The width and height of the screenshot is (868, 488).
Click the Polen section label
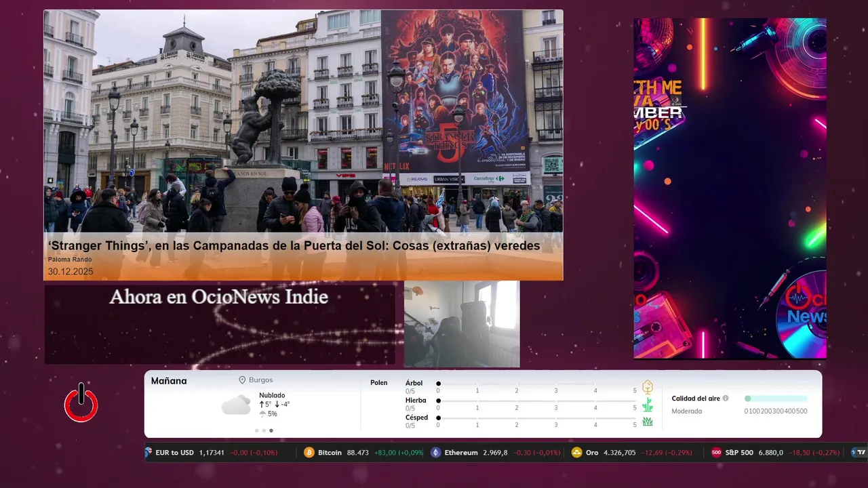[x=379, y=383]
